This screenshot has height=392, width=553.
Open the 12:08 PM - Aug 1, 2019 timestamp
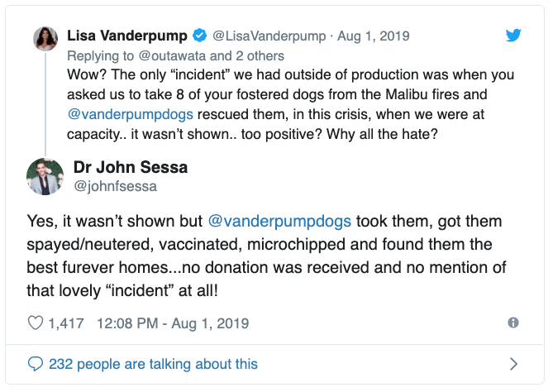pos(173,323)
